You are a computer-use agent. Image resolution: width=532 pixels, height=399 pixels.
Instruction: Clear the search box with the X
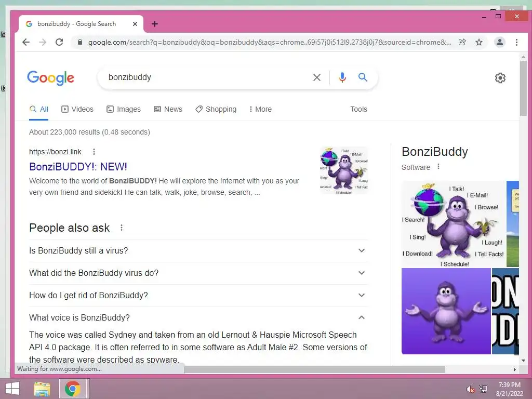[317, 77]
